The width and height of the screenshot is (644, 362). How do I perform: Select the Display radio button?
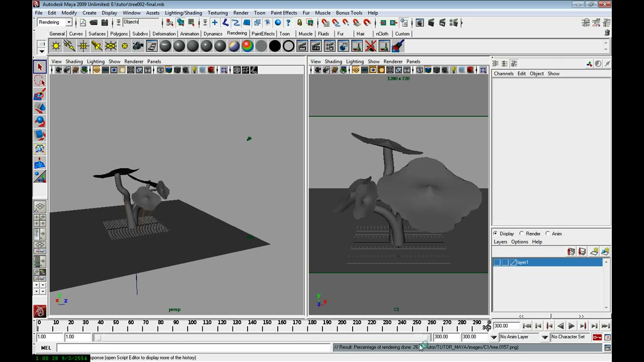496,233
